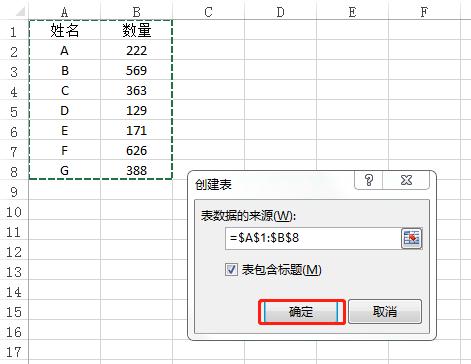Click cell A6 with name E
471x364 pixels.
click(65, 130)
